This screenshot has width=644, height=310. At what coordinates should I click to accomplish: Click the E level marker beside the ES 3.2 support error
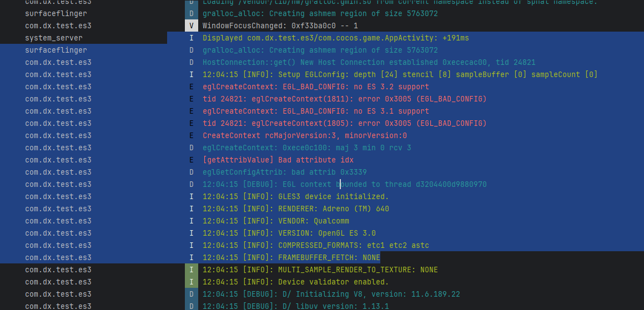(x=191, y=87)
